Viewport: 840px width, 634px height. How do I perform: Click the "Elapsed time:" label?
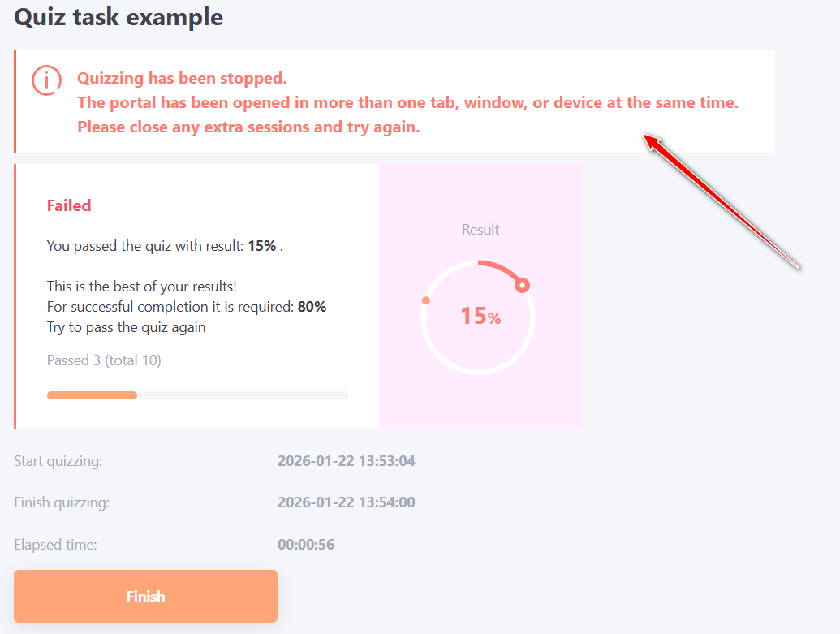coord(55,545)
